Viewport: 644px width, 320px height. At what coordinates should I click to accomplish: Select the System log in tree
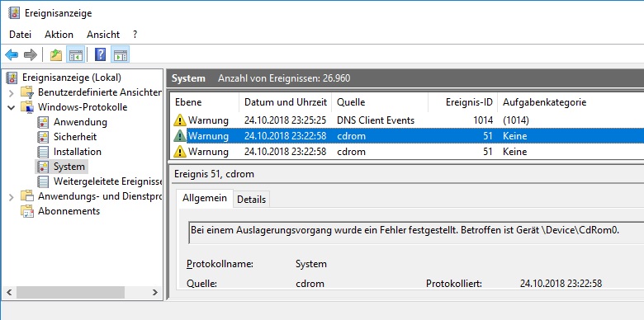point(69,167)
